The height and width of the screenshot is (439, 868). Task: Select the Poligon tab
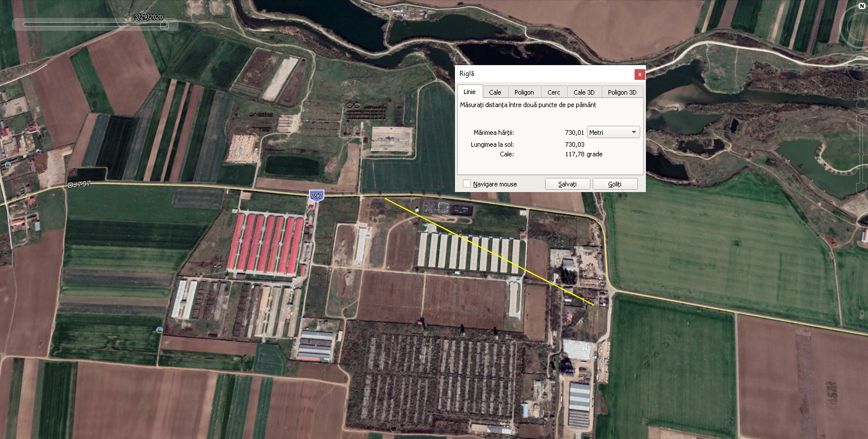click(x=524, y=92)
